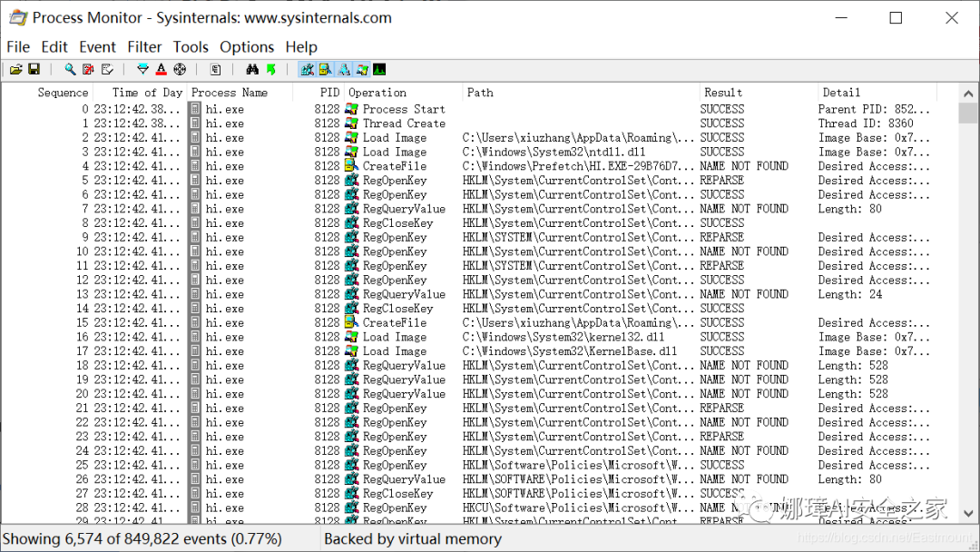Open the Process Tree toolbar icon

(216, 69)
